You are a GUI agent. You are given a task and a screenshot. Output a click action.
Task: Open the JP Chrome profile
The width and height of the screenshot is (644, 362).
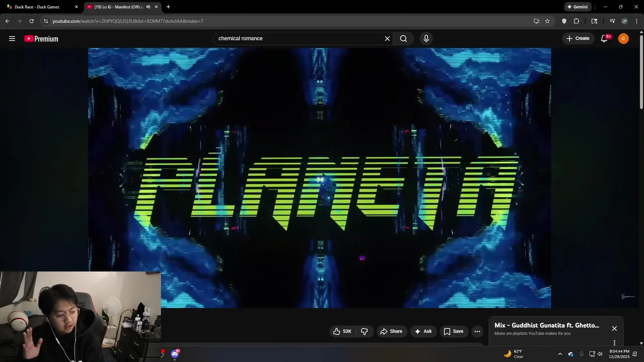click(x=624, y=21)
